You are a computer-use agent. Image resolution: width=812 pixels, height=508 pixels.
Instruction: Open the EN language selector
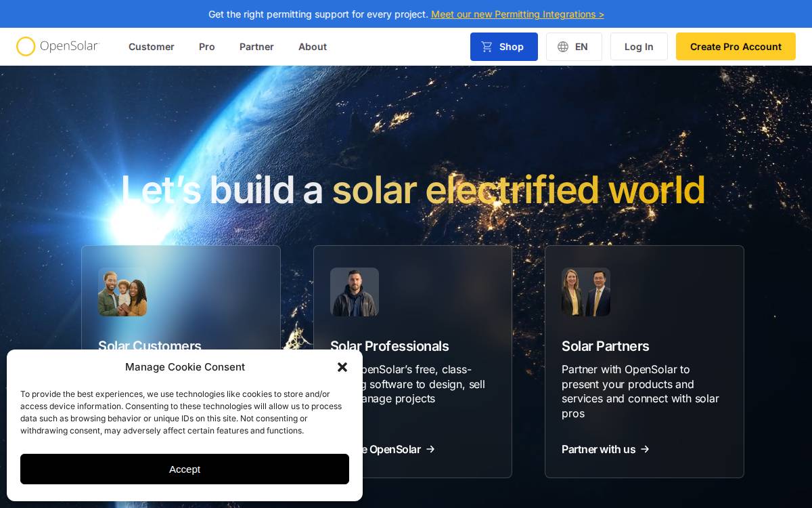[x=574, y=47]
